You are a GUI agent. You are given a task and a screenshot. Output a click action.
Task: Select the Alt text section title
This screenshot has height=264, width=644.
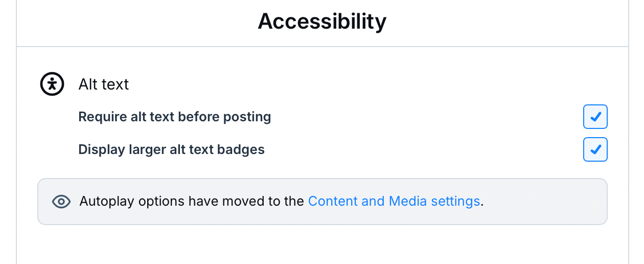pos(104,84)
